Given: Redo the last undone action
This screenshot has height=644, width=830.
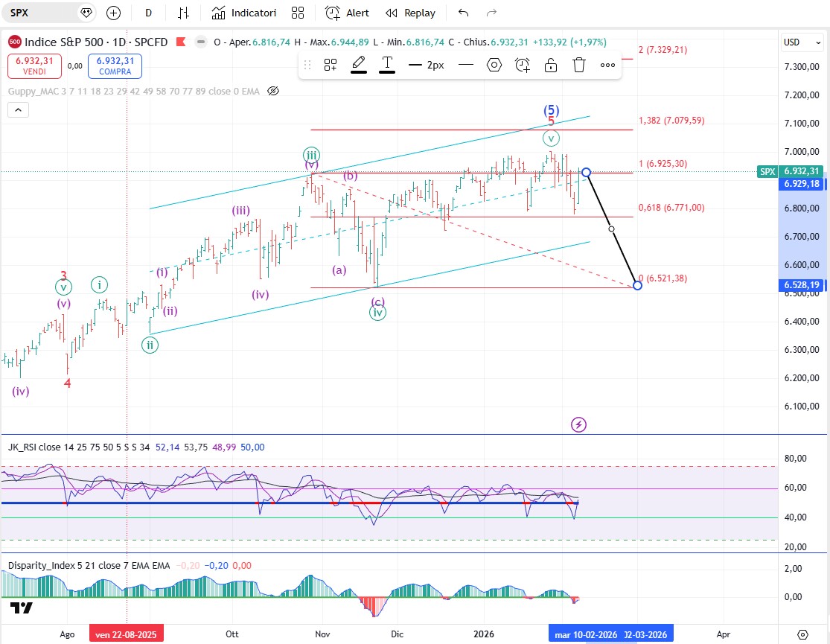Looking at the screenshot, I should [492, 13].
